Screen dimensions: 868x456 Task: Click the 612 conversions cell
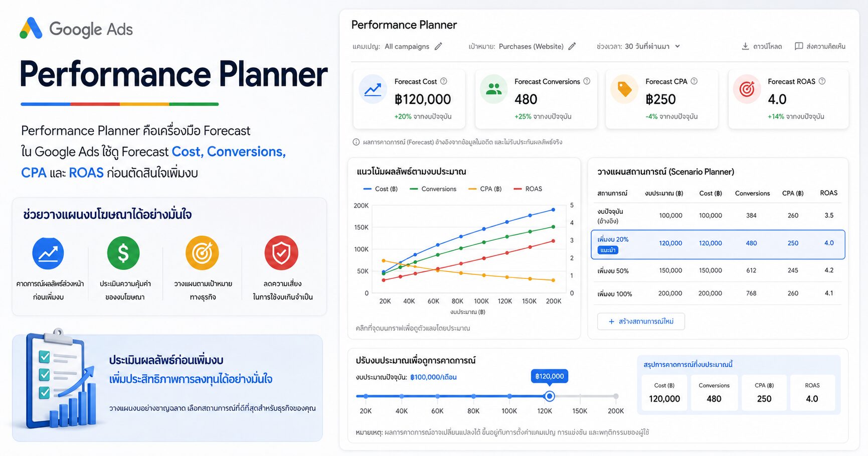[x=751, y=270]
